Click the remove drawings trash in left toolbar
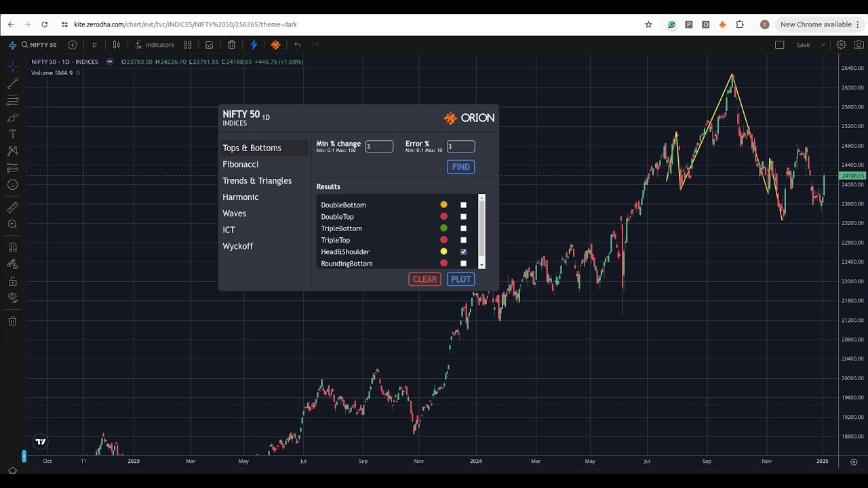Image resolution: width=868 pixels, height=488 pixels. 12,321
